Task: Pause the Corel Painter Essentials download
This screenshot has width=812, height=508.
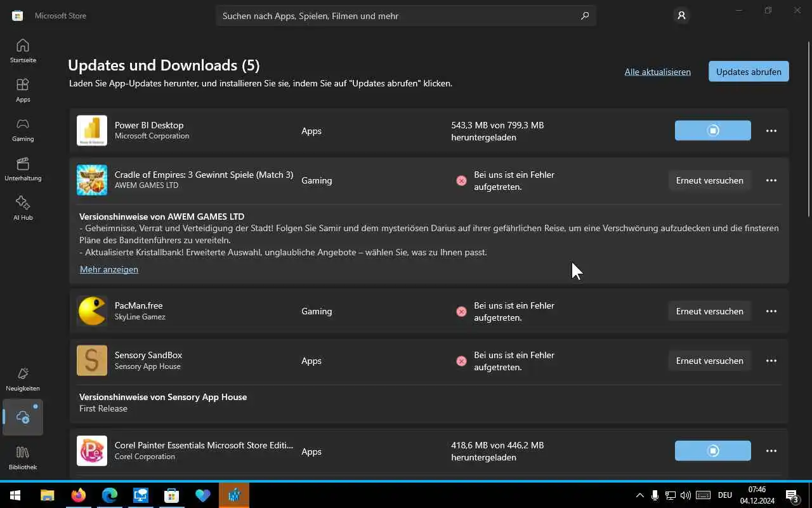Action: pyautogui.click(x=713, y=451)
